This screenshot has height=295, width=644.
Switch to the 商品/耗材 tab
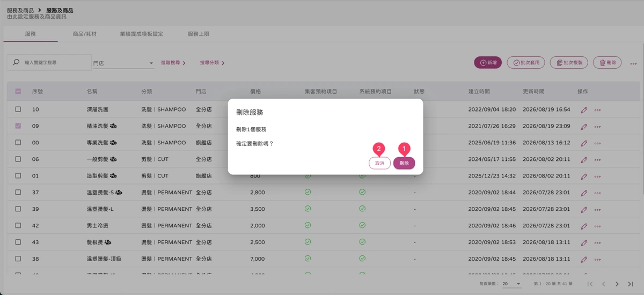(x=85, y=34)
